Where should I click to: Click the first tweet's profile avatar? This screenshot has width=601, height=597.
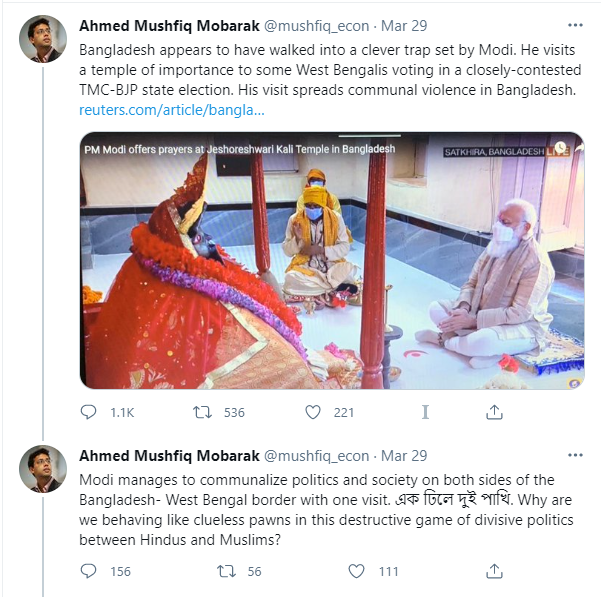[x=43, y=39]
